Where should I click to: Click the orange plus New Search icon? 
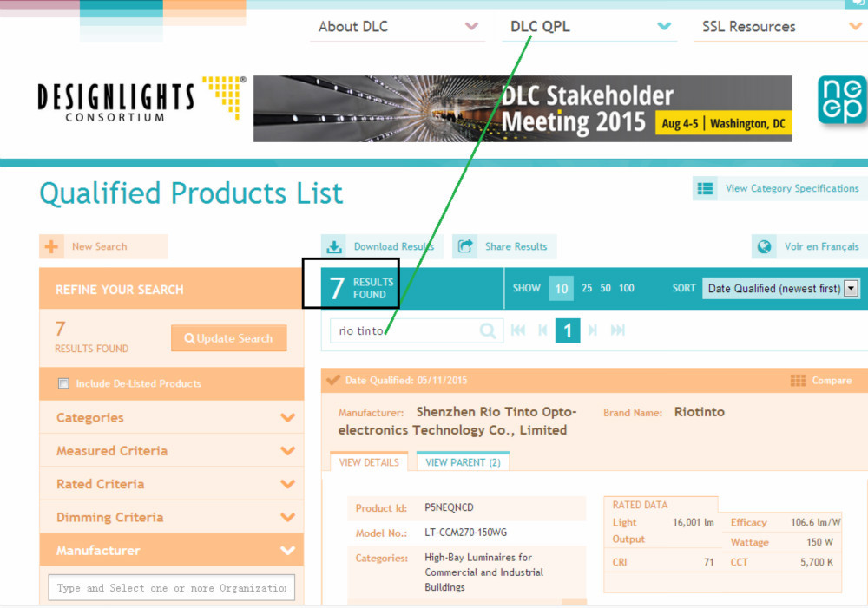(51, 246)
